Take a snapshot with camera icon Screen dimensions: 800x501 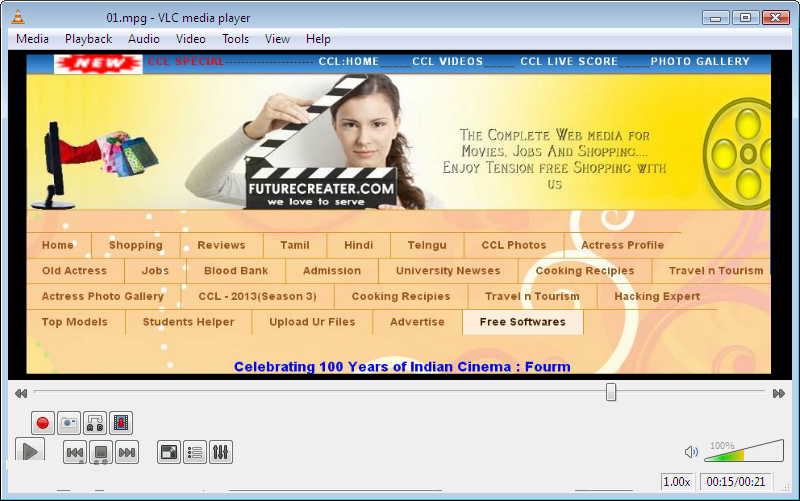coord(69,423)
